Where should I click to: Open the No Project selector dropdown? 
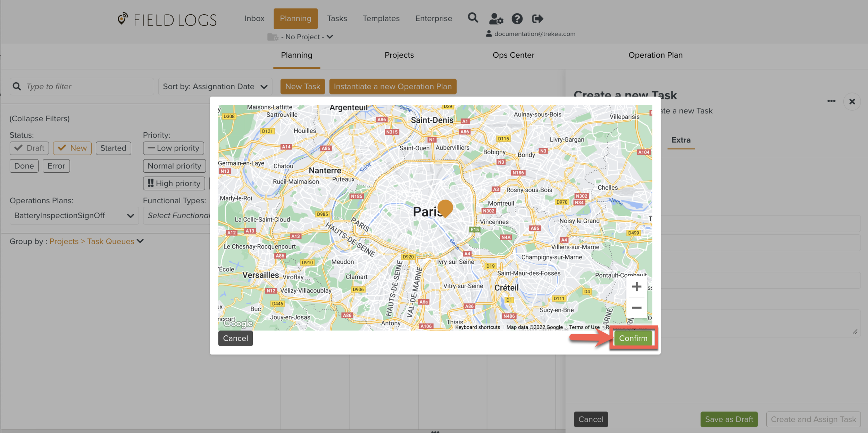coord(301,37)
